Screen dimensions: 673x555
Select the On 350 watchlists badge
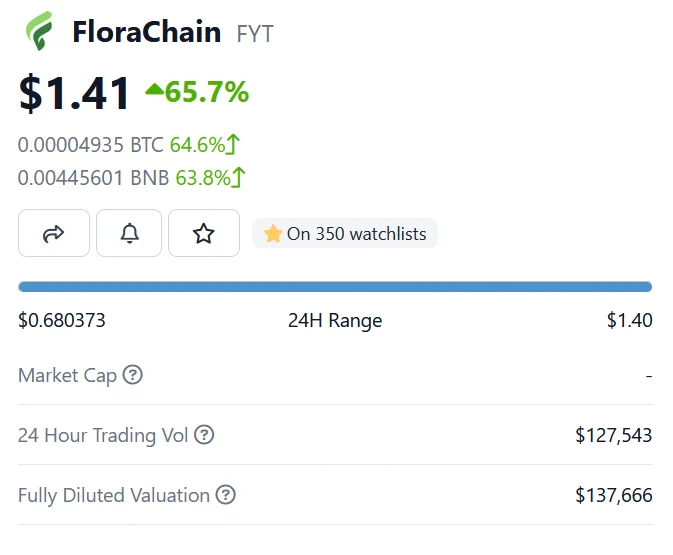click(345, 233)
